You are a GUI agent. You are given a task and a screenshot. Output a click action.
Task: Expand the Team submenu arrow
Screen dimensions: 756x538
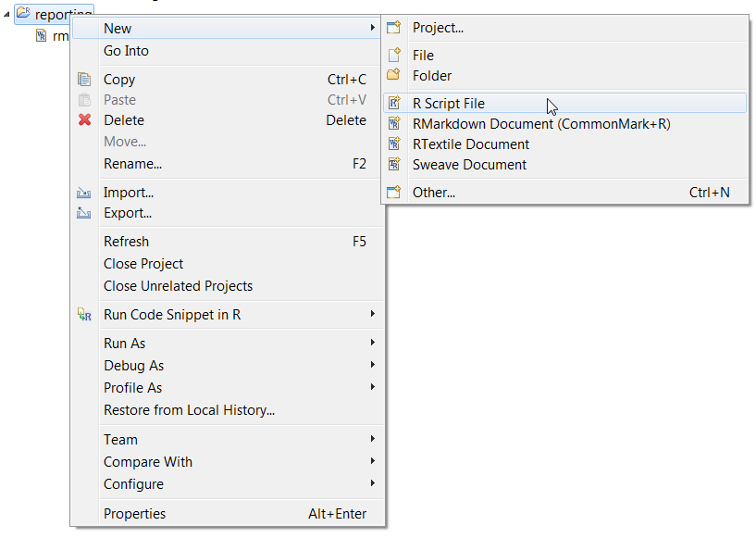pos(373,439)
